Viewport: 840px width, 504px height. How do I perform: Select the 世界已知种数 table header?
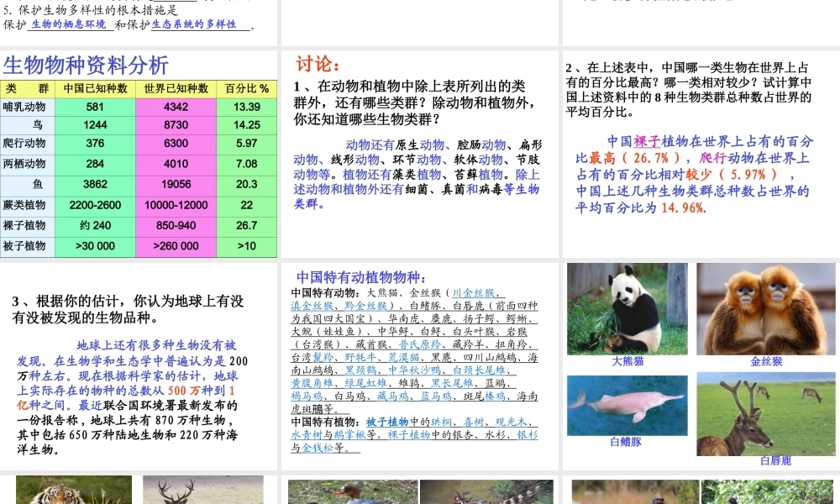(176, 89)
